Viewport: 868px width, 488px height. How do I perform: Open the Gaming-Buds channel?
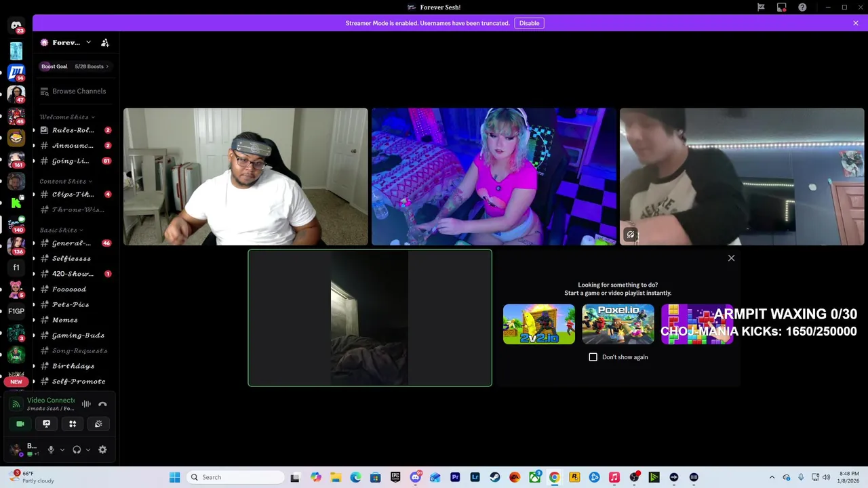coord(75,335)
